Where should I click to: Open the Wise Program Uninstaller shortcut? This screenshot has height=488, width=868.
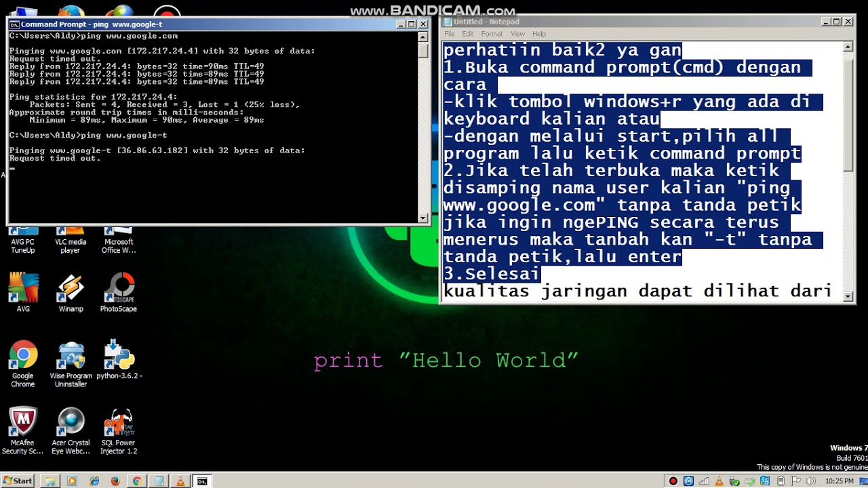[71, 363]
